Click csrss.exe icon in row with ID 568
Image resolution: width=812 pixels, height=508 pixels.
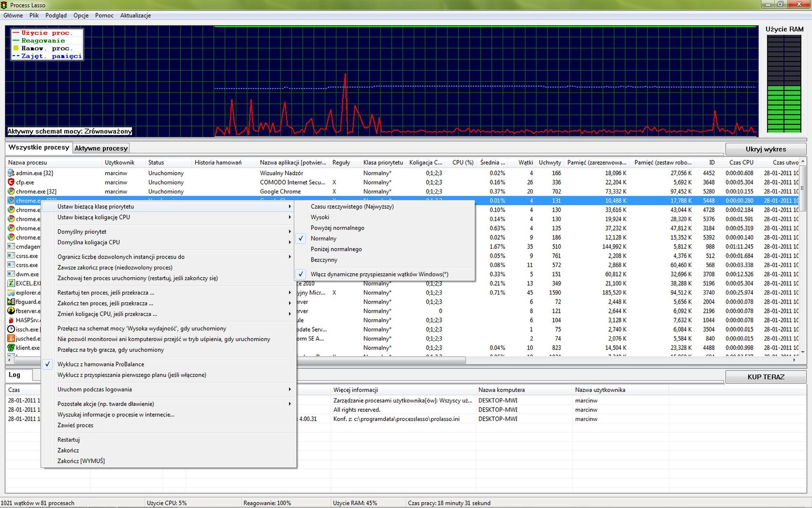tap(11, 265)
